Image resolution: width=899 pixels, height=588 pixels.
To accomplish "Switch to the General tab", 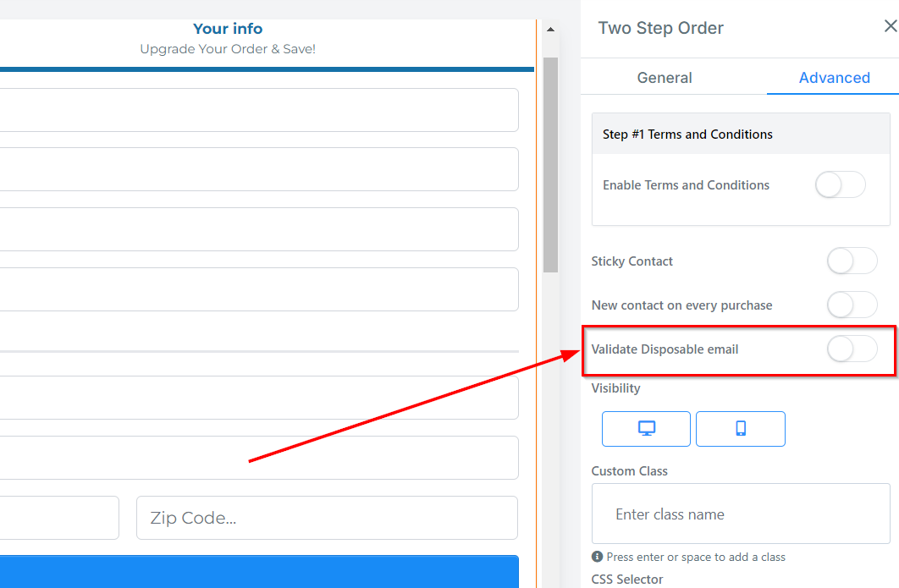I will point(665,78).
